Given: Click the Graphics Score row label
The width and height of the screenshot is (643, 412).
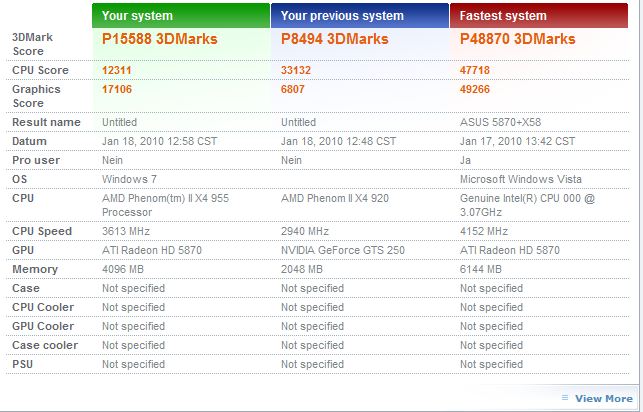Looking at the screenshot, I should [x=36, y=96].
